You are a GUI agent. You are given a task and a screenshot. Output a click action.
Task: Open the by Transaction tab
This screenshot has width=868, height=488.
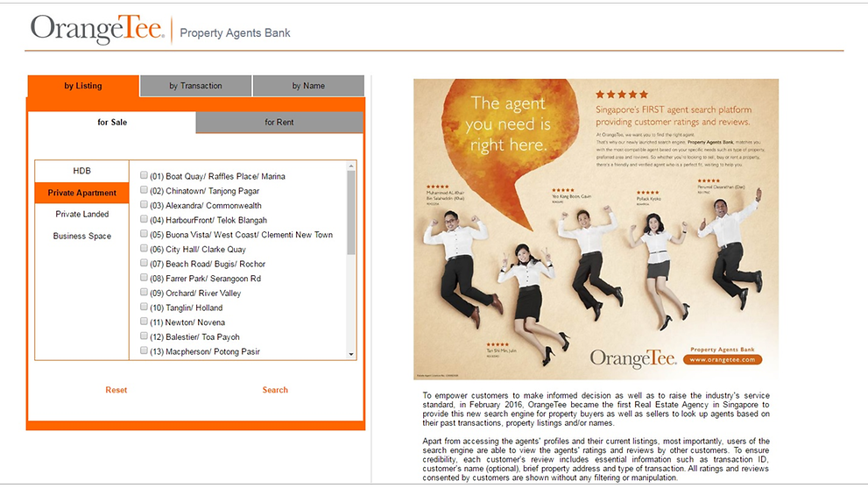pyautogui.click(x=195, y=86)
